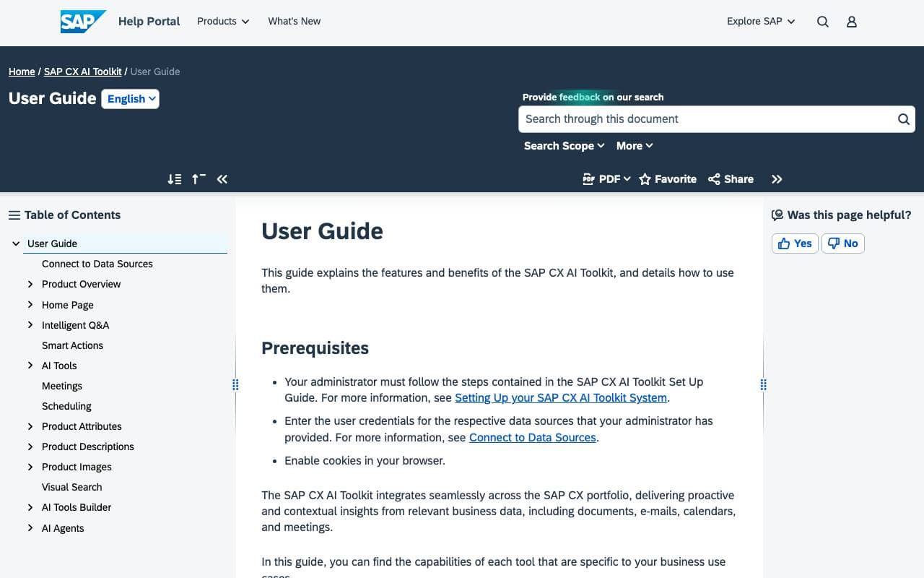Select Product Attributes in contents
924x578 pixels.
coord(82,426)
